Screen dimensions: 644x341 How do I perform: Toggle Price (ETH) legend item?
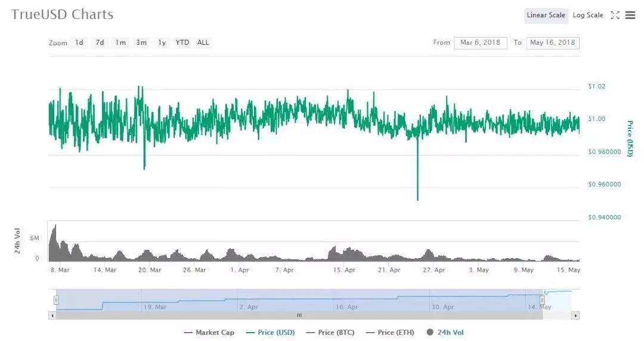coord(390,333)
